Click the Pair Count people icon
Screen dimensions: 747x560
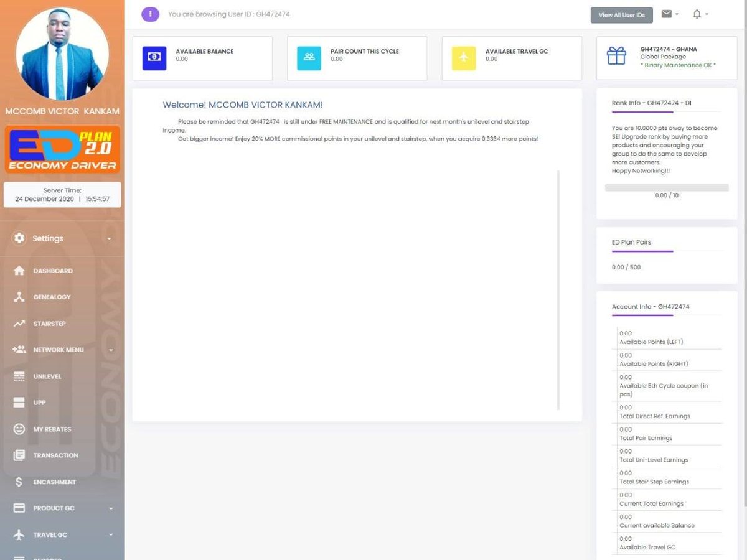click(309, 58)
